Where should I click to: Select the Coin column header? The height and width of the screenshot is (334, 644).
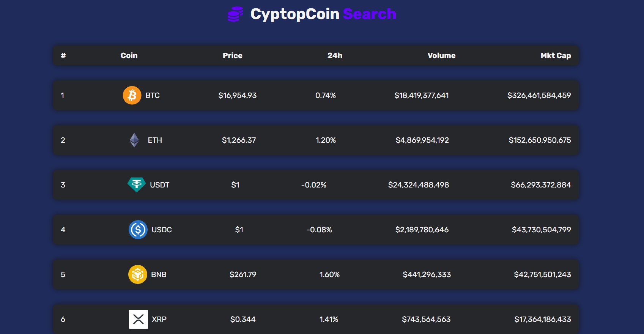tap(129, 55)
